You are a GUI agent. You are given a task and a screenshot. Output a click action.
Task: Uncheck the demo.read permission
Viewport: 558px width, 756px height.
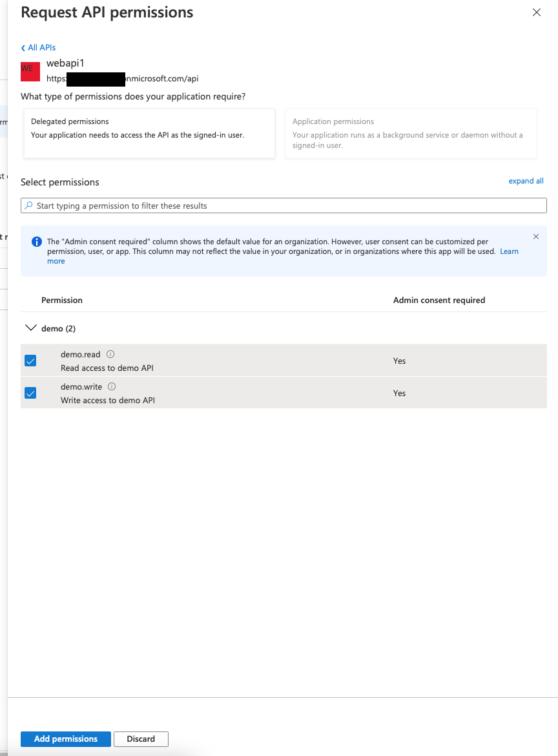30,361
